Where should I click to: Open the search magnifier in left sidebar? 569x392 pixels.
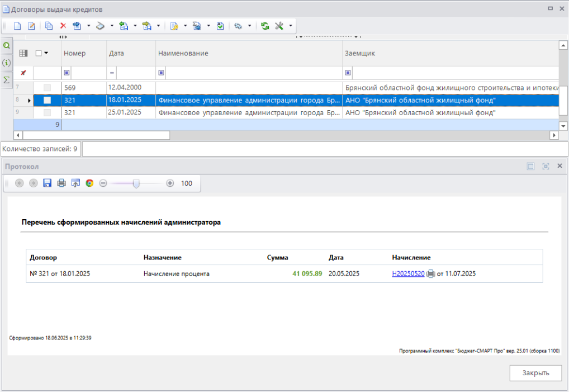(x=7, y=45)
